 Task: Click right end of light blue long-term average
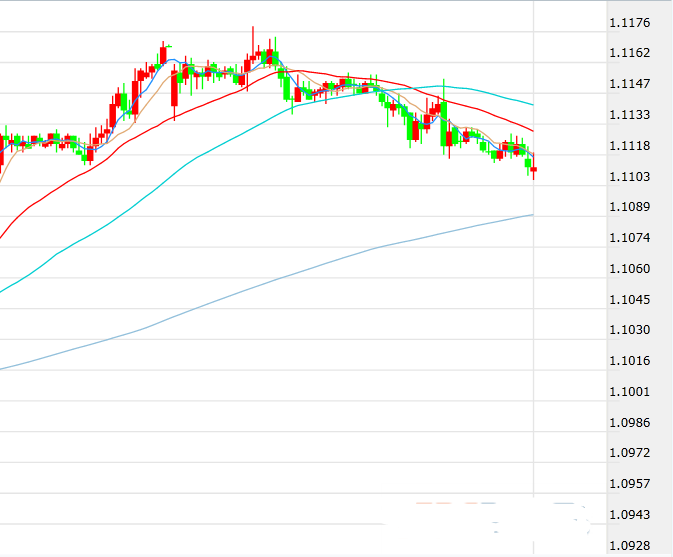pos(531,215)
